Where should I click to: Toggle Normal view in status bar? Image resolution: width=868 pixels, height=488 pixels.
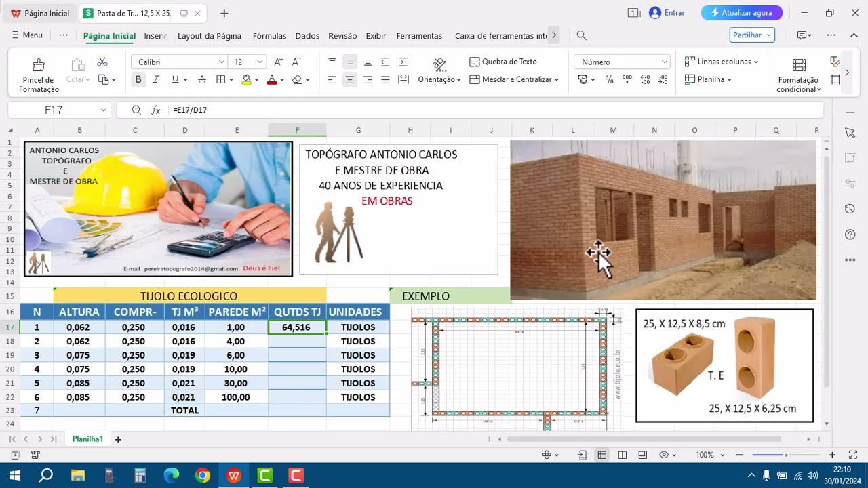[601, 455]
